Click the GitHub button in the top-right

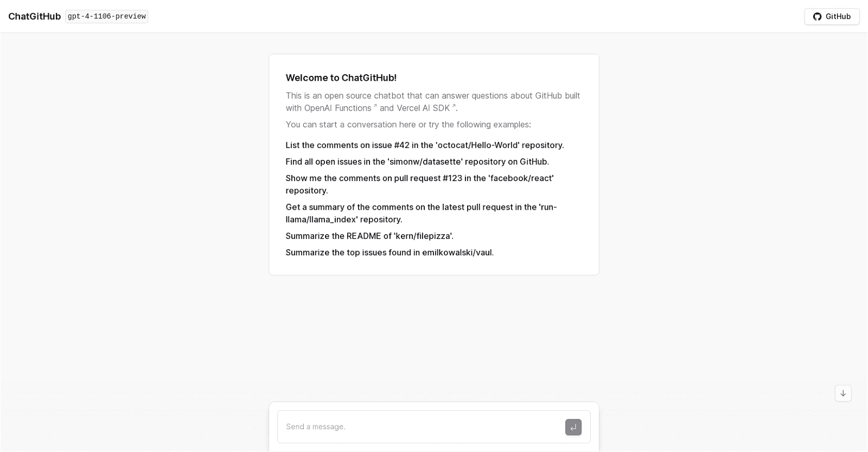(x=831, y=16)
